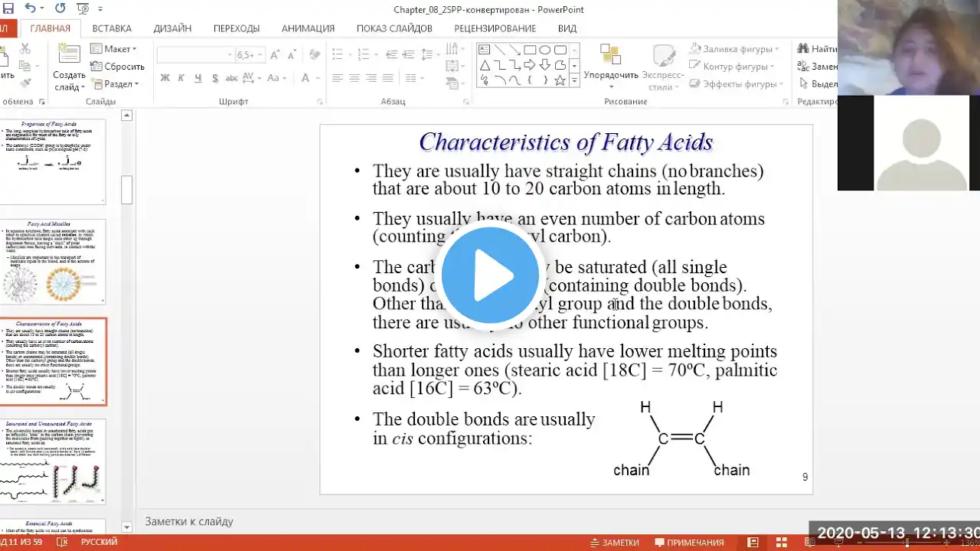Open the ДИЗАЙН ribbon tab
This screenshot has height=551, width=980.
click(172, 28)
